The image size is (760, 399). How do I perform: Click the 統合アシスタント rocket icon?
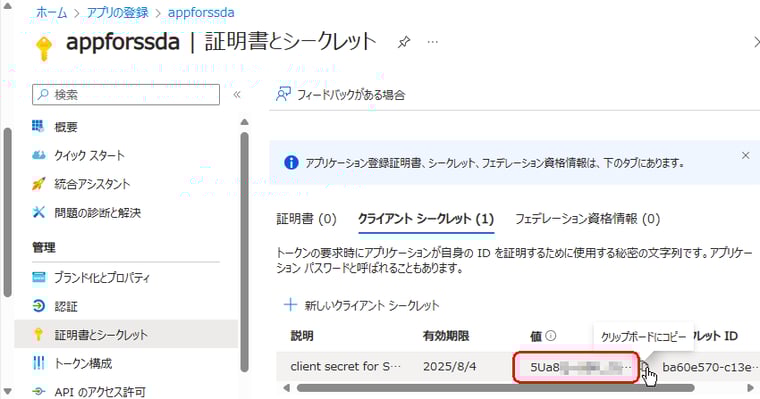(38, 184)
